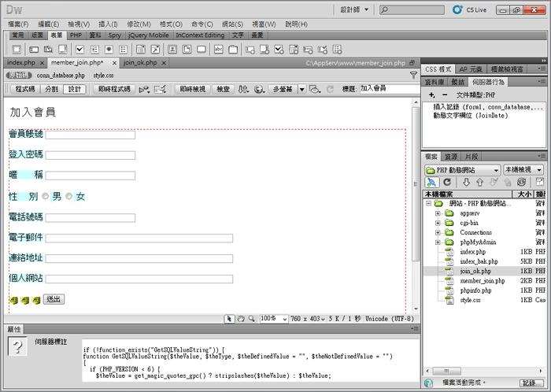
Task: Insert a Spry Validation Text Field
Action: [250, 50]
